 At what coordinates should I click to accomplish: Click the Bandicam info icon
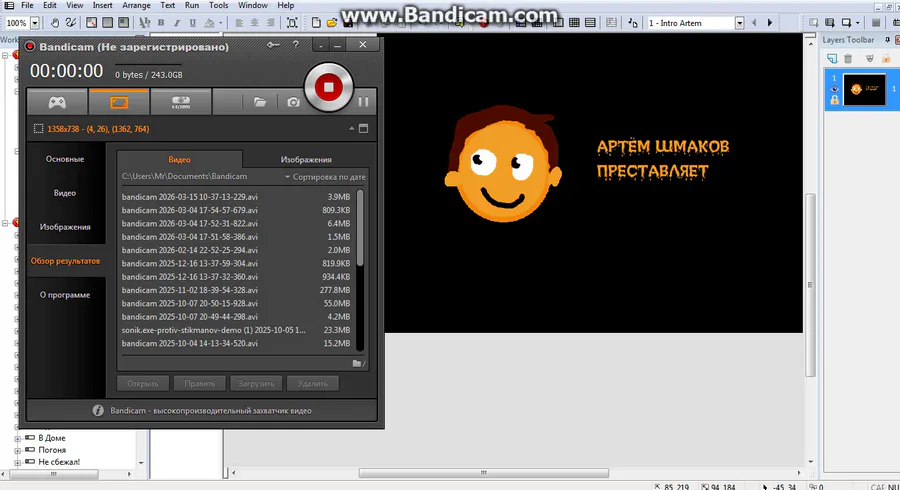tap(98, 410)
